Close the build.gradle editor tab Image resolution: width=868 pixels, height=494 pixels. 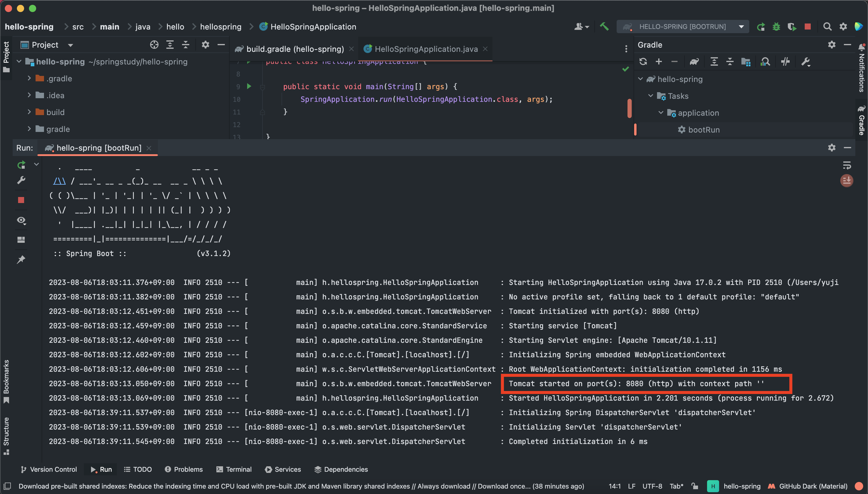click(351, 49)
